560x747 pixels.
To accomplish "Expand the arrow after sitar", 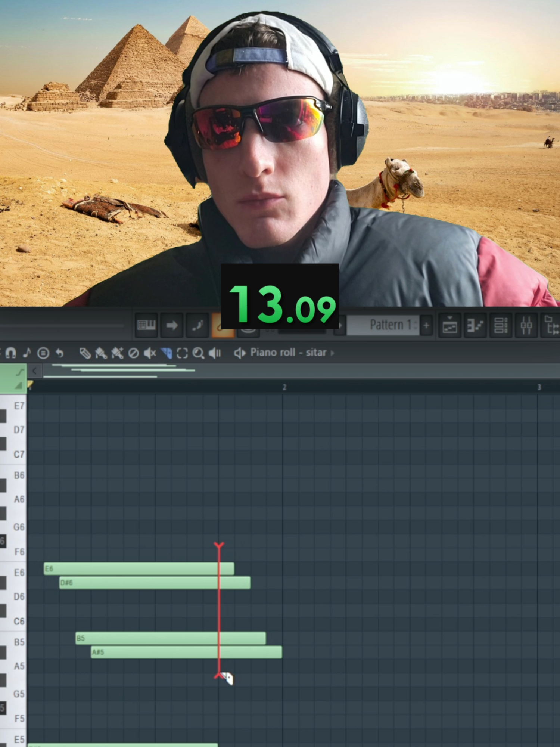I will [332, 353].
